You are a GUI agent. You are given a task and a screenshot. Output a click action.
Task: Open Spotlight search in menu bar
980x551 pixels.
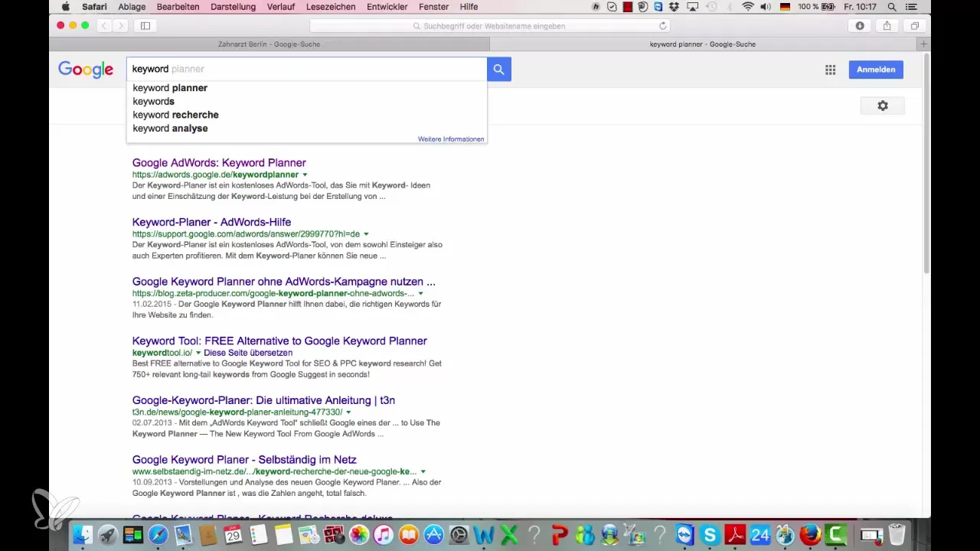[892, 7]
